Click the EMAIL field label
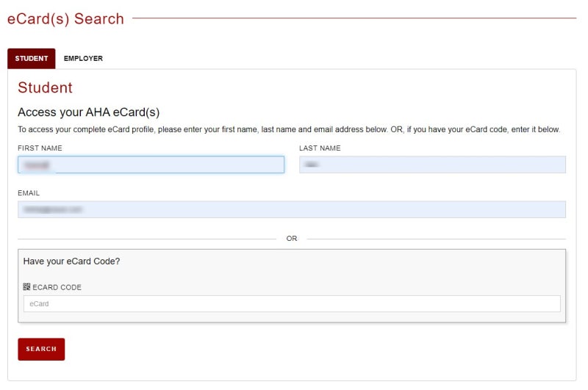The width and height of the screenshot is (588, 390). pos(29,193)
